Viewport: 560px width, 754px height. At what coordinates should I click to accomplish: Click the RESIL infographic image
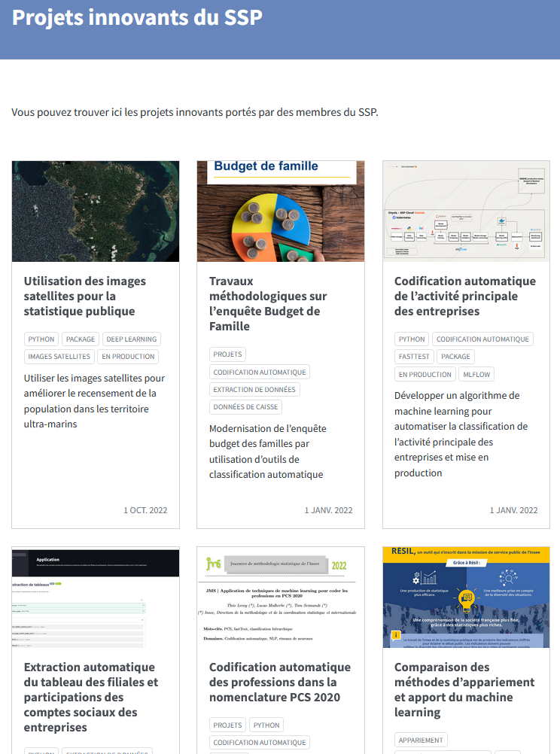[x=466, y=597]
